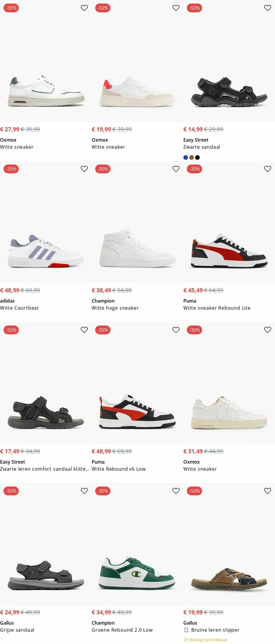Viewport: 275px width, 644px height.
Task: Favorite the Puma Rebound Lite sneaker
Action: point(268,169)
